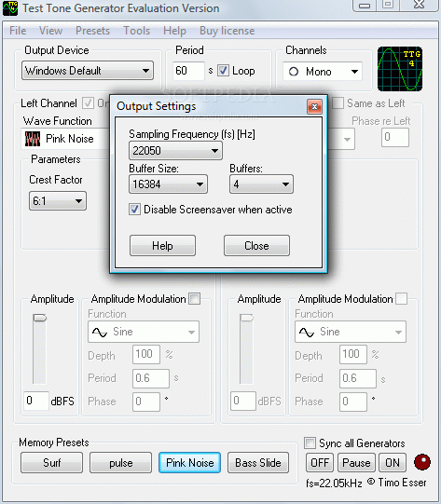
Task: Open the Crest Factor dropdown
Action: coord(58,201)
